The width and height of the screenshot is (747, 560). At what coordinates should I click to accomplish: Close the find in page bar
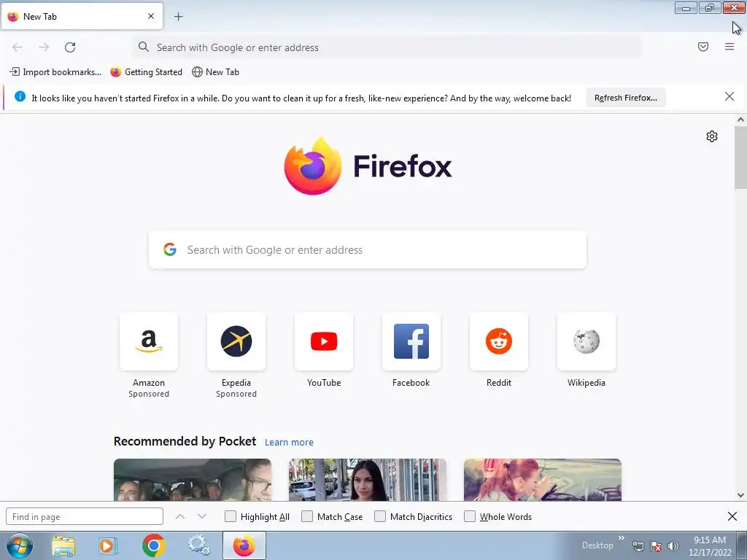[732, 516]
